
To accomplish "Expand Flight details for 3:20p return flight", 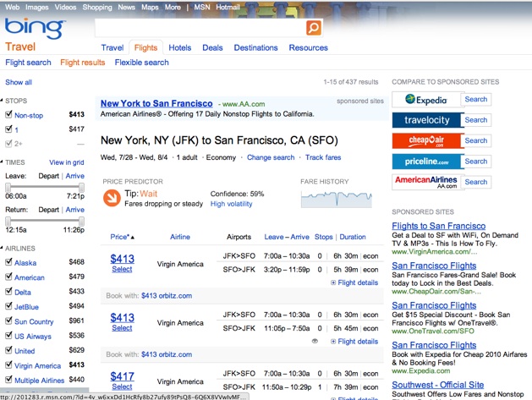I will [x=354, y=282].
